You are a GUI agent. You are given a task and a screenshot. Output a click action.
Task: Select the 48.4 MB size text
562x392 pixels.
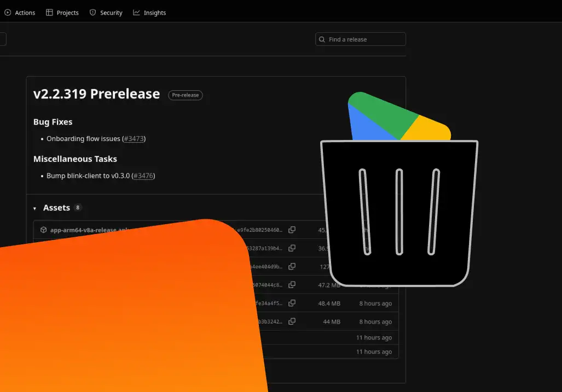[329, 303]
